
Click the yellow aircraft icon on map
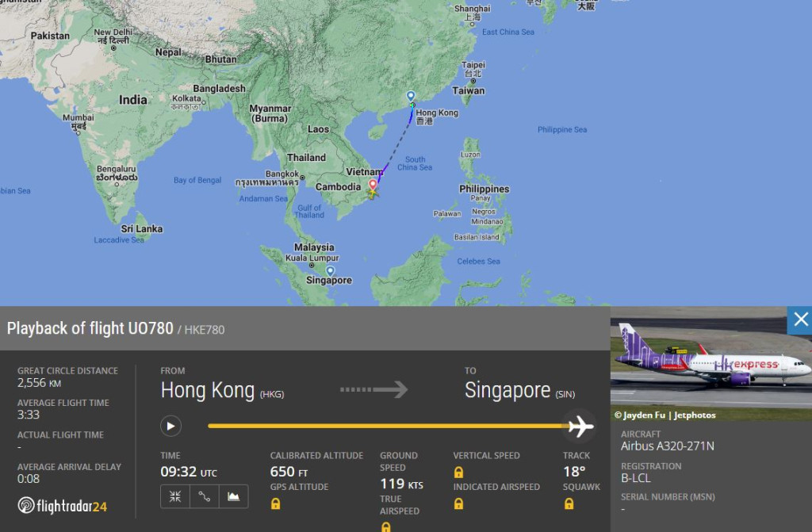pyautogui.click(x=373, y=193)
